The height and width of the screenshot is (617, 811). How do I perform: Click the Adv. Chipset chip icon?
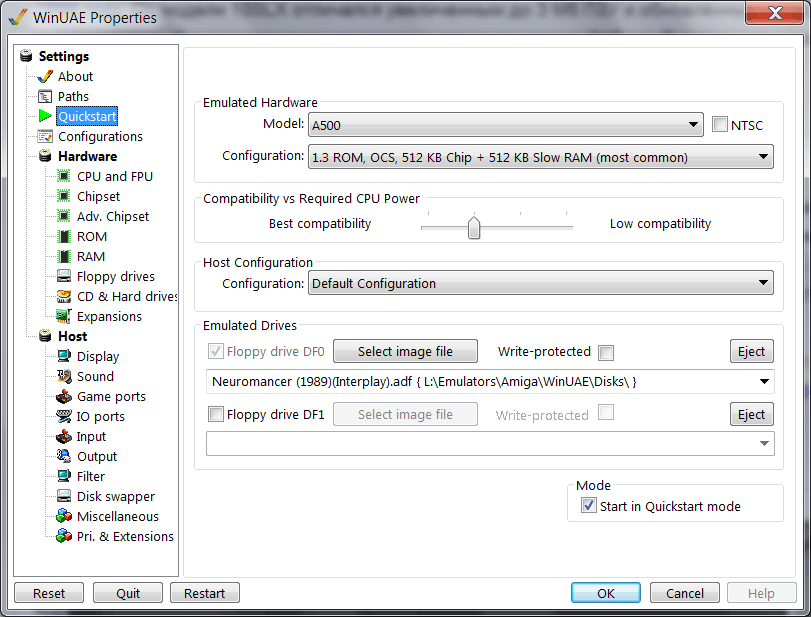point(64,216)
